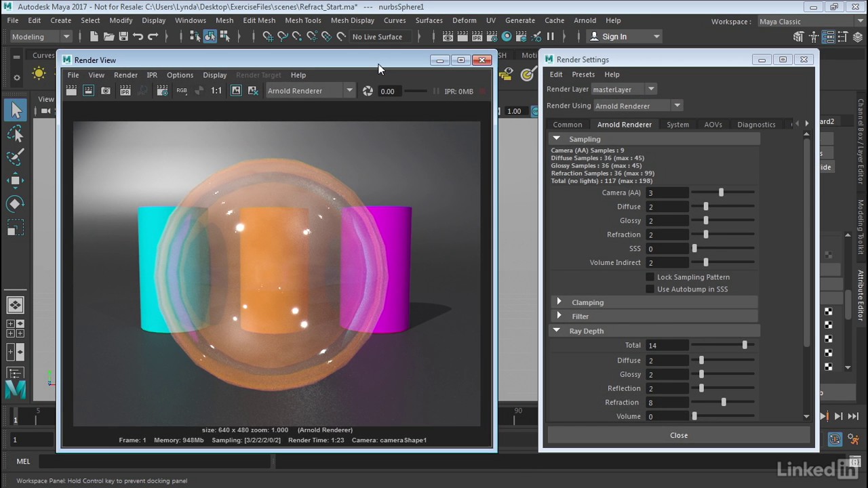Open render settings icon in Render View toolbar

click(162, 91)
